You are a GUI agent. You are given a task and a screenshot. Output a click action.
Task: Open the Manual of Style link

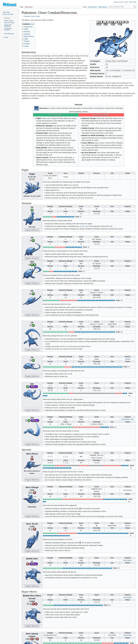(x=9, y=23)
